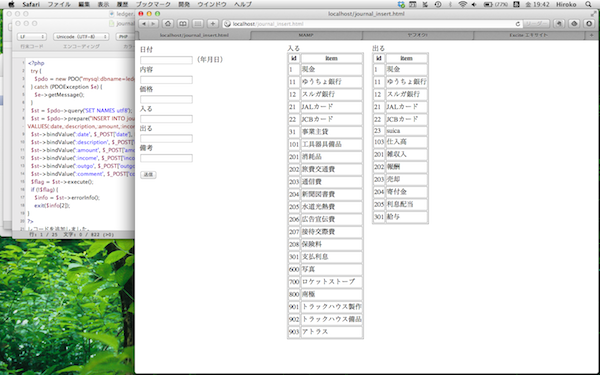Click the eye-shaped Safari extension button
Image resolution: width=600 pixels, height=375 pixels.
[574, 24]
